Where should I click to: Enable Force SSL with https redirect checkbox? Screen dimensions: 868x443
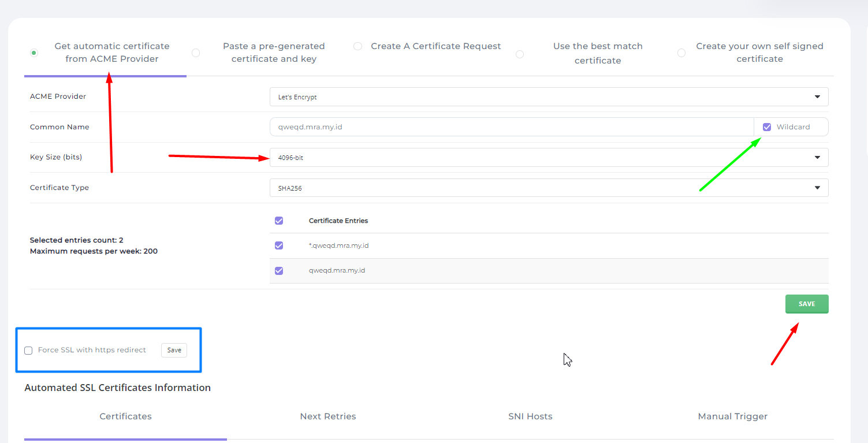pyautogui.click(x=28, y=351)
